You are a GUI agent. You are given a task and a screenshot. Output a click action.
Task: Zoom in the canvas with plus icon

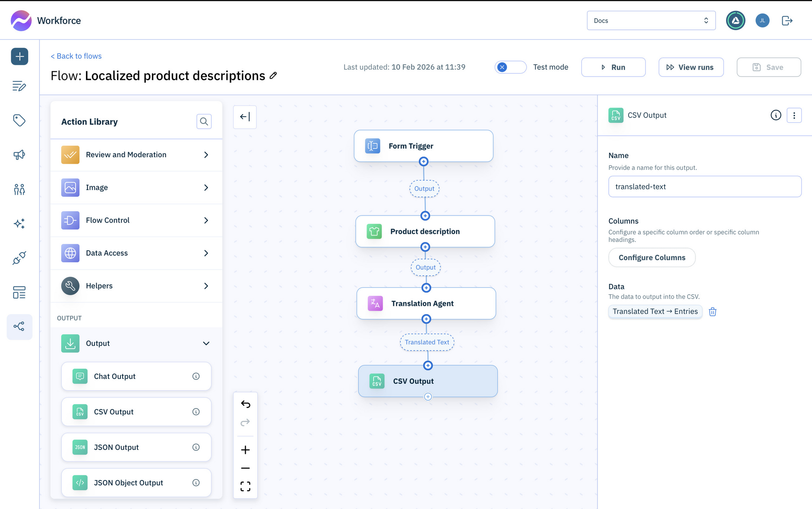point(245,450)
